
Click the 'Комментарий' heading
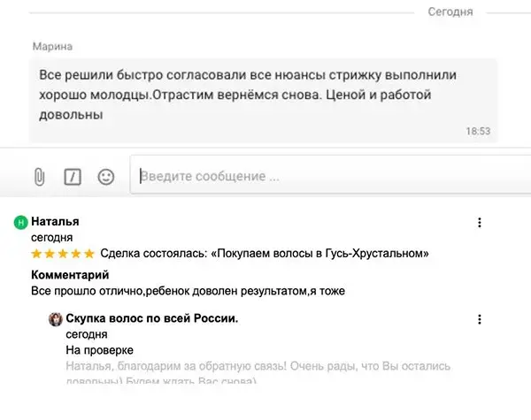(x=70, y=275)
